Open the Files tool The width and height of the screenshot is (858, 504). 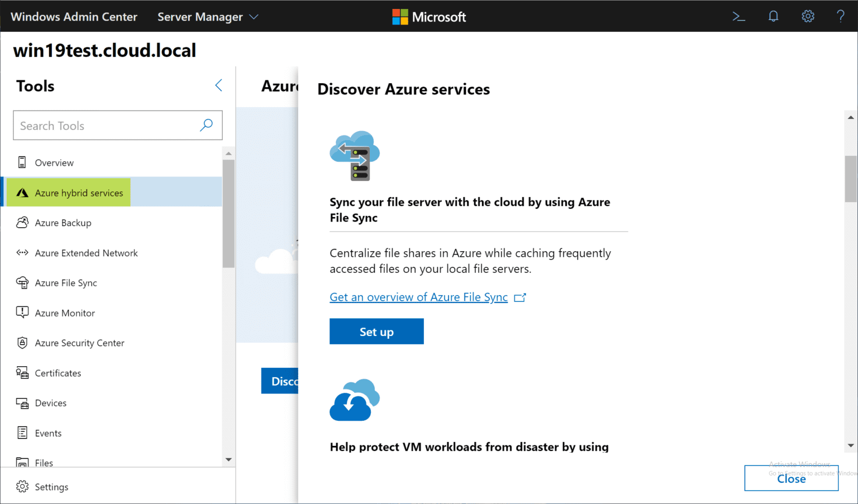tap(44, 462)
